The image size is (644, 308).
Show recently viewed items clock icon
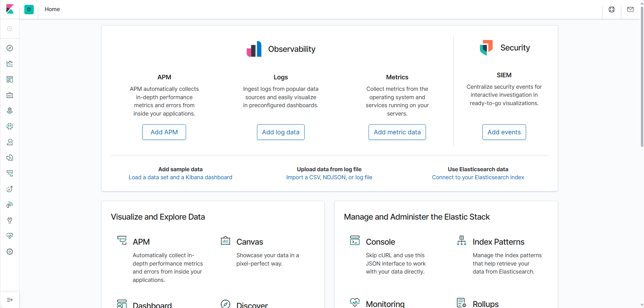[x=10, y=29]
